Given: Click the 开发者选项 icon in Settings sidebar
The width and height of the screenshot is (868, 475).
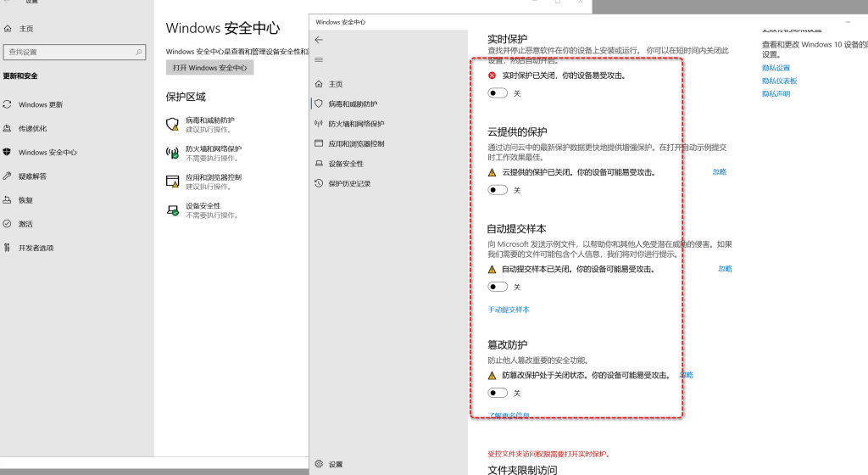Looking at the screenshot, I should tap(7, 248).
